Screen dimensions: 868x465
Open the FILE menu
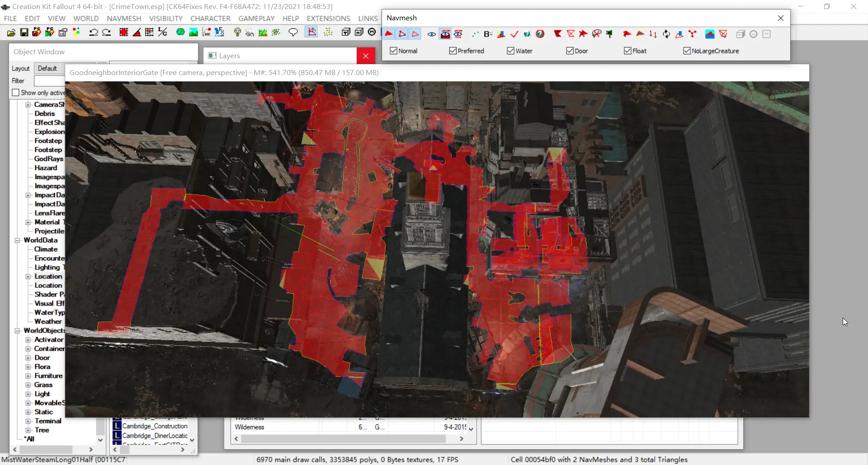[x=10, y=19]
